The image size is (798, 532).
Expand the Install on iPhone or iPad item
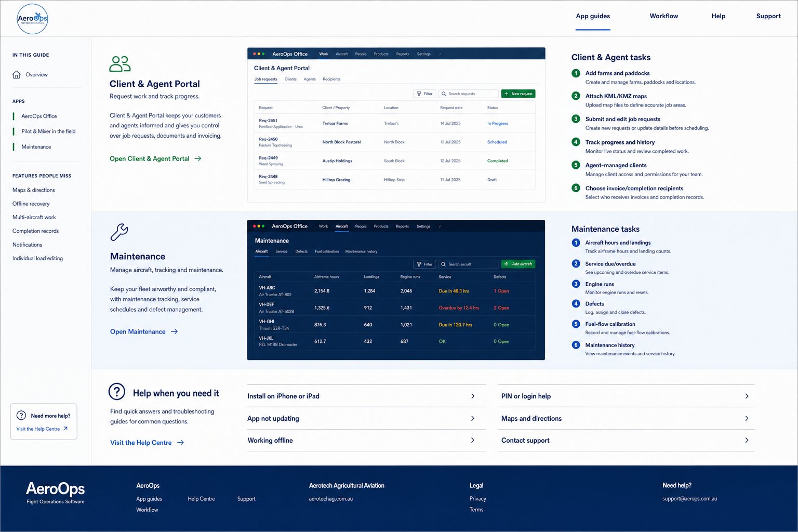pyautogui.click(x=367, y=396)
